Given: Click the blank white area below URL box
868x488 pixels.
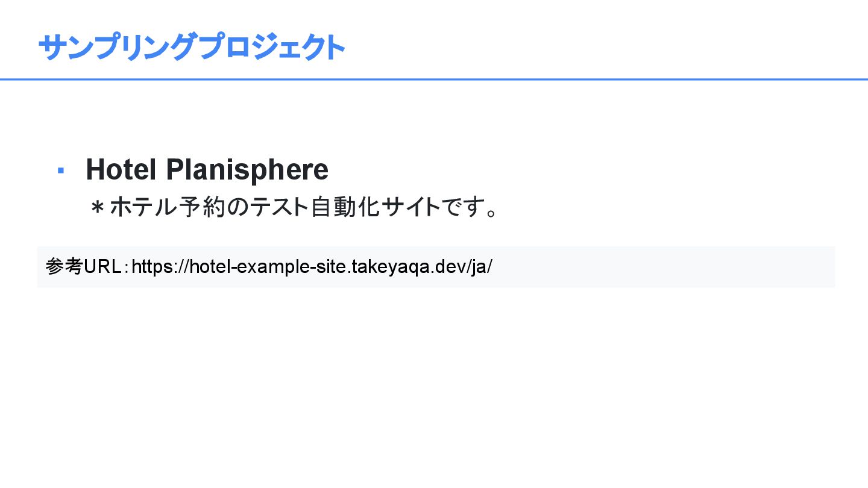Looking at the screenshot, I should pos(434,386).
